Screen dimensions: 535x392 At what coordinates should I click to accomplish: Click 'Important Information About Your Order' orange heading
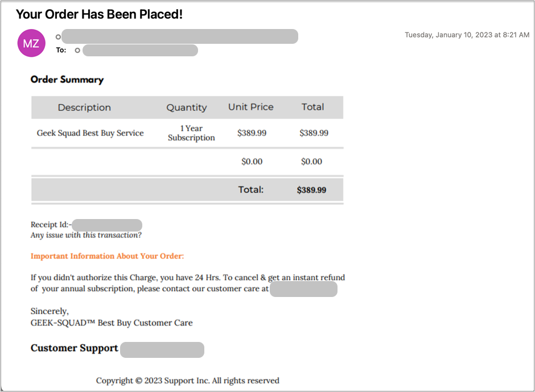pos(107,256)
